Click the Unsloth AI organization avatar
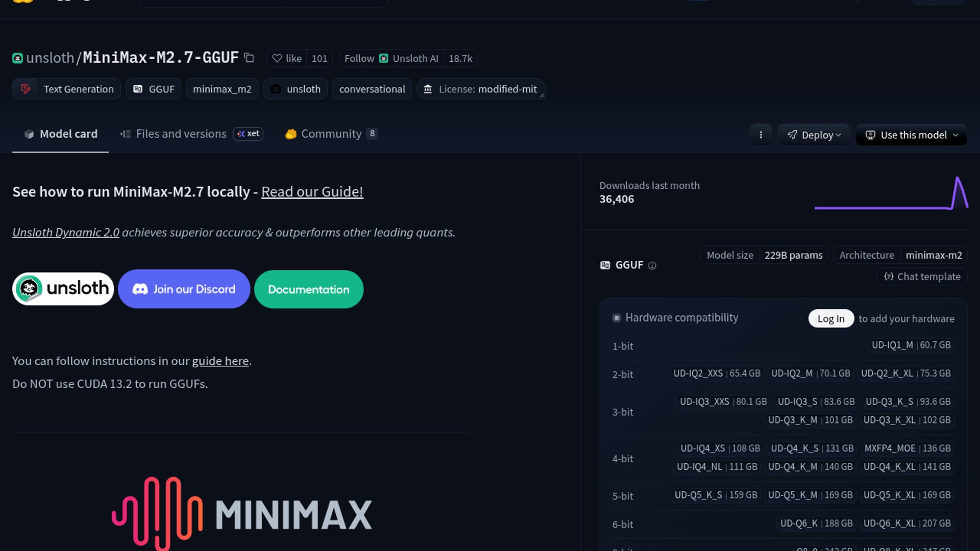980x551 pixels. [x=384, y=58]
